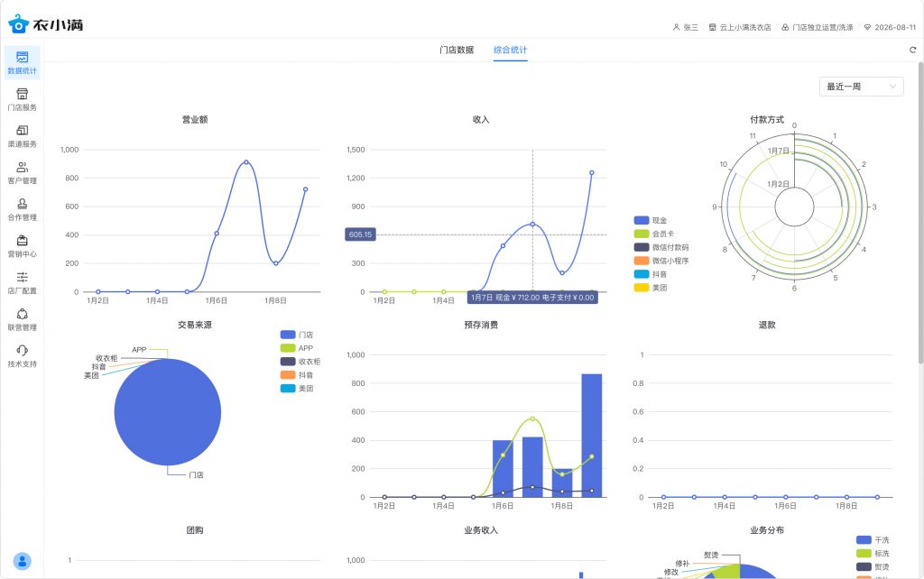The image size is (924, 579).
Task: Select the 客户管理 customers icon
Action: (22, 168)
